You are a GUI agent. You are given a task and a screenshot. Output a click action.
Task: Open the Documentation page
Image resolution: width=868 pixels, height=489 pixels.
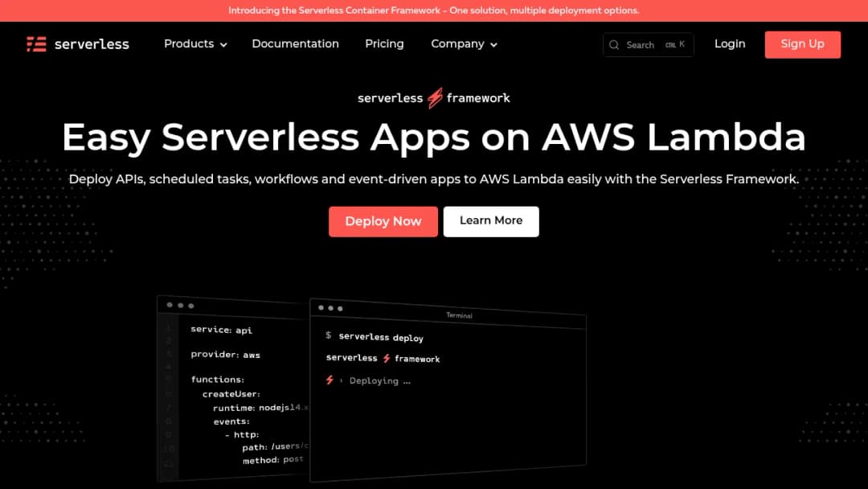click(x=295, y=43)
